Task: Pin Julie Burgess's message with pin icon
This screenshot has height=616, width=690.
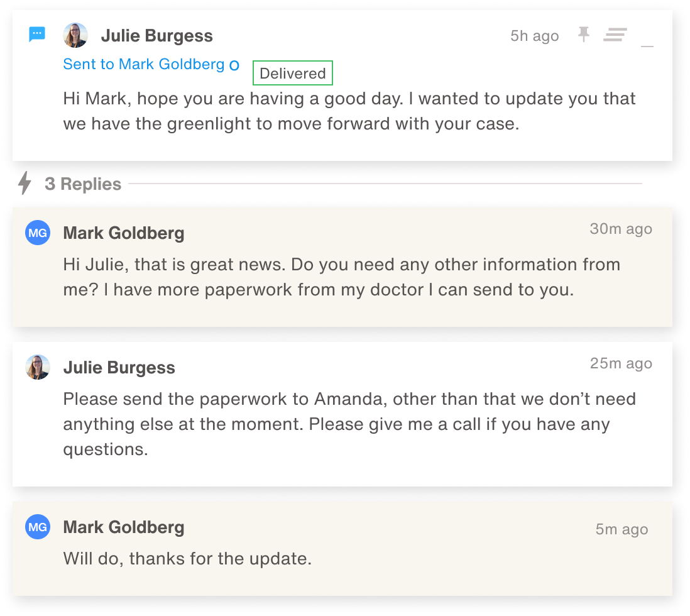Action: pyautogui.click(x=584, y=35)
